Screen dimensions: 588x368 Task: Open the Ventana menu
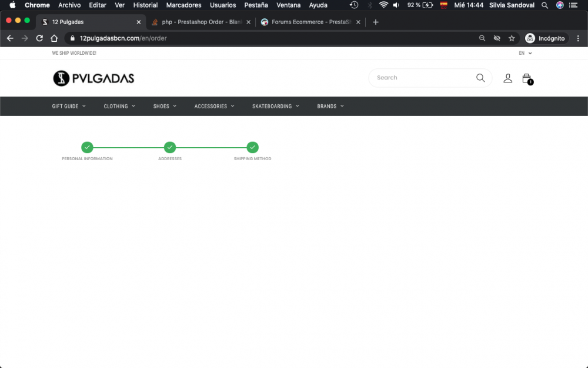(288, 5)
